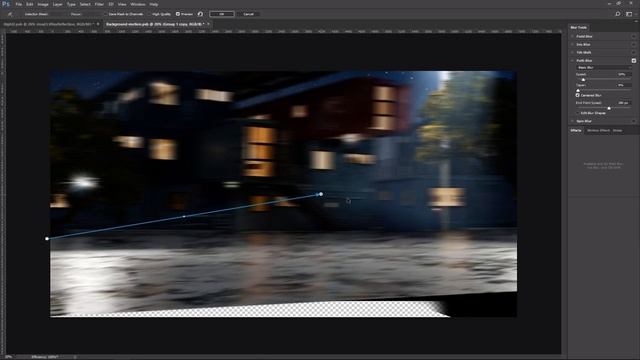640x360 pixels.
Task: Open the View menu
Action: 122,4
